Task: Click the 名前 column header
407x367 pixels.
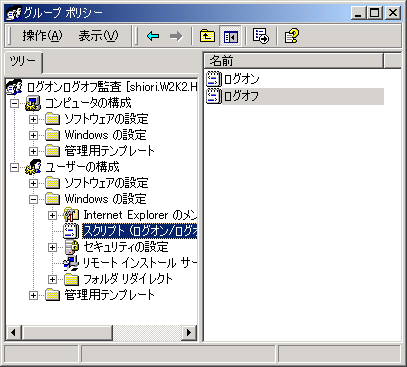Action: 293,61
